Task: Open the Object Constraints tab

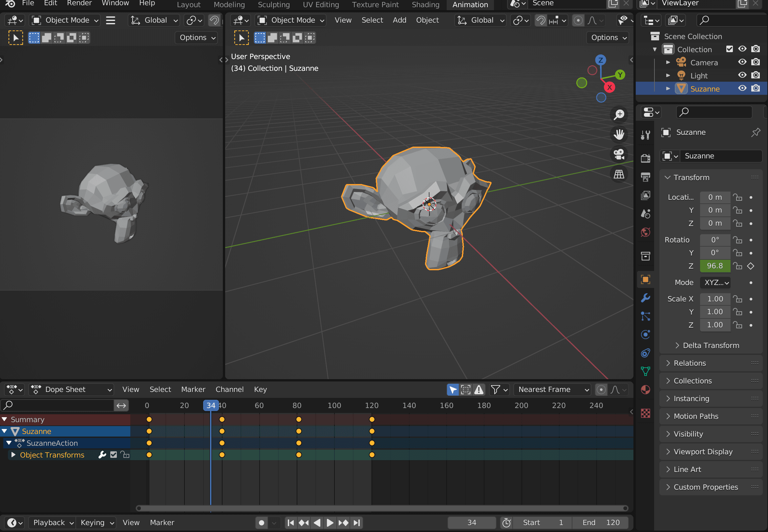Action: [645, 353]
